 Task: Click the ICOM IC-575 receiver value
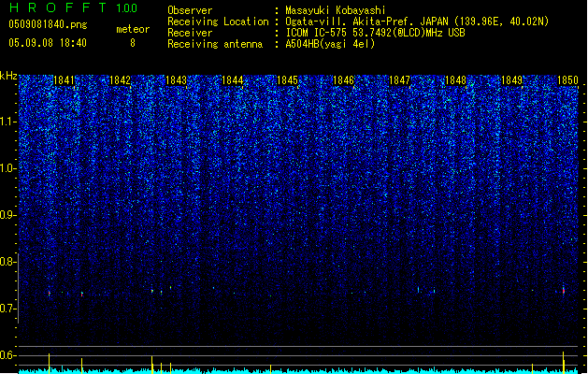pyautogui.click(x=375, y=33)
